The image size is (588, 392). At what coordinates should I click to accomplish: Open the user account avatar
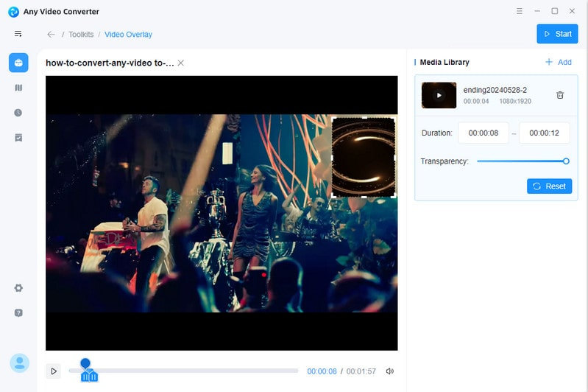point(19,363)
